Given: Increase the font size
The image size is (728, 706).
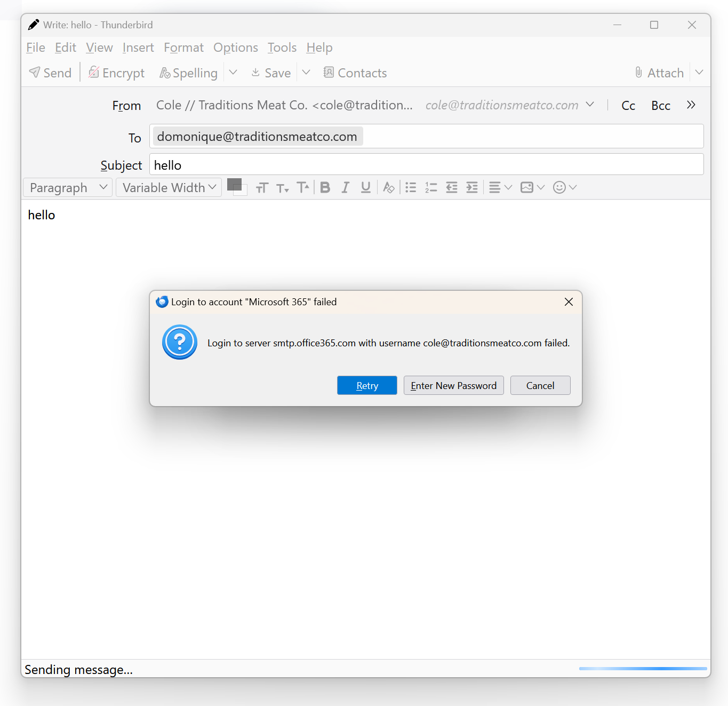Looking at the screenshot, I should pos(303,187).
